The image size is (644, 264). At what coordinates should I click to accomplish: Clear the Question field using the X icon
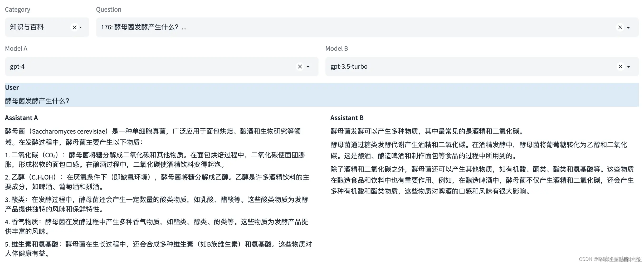620,27
